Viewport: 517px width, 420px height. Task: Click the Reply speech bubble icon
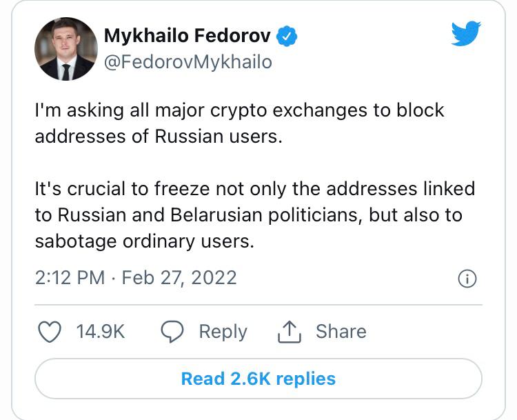click(172, 332)
